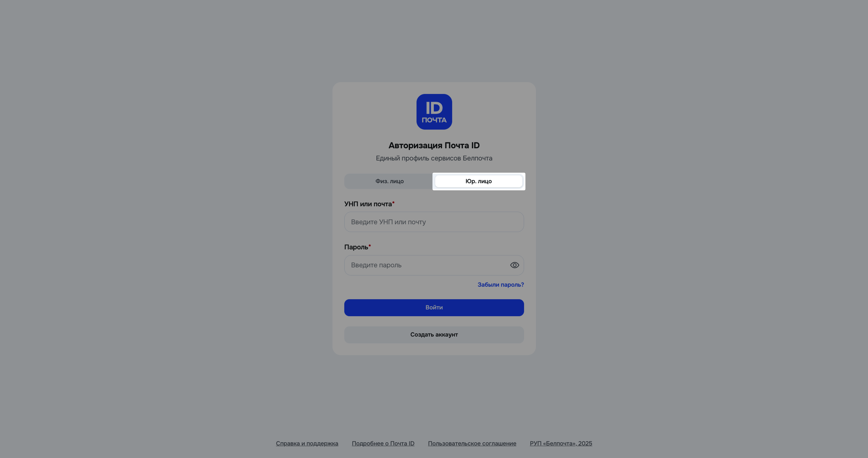Show the password using the eye icon
Screen dimensions: 868x458
[515, 265]
